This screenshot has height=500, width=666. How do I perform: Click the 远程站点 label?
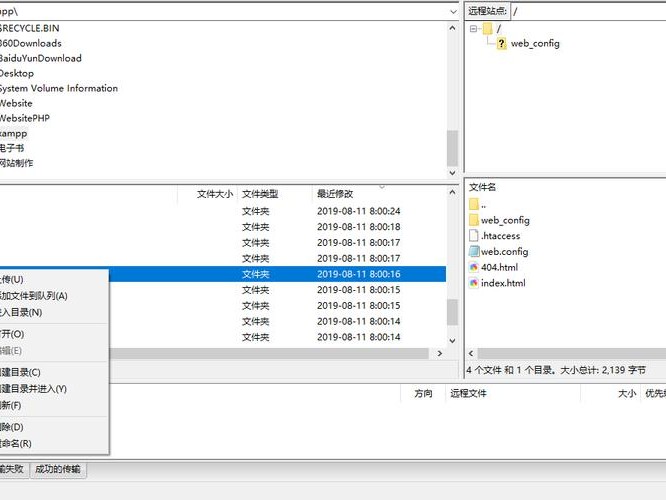(487, 11)
